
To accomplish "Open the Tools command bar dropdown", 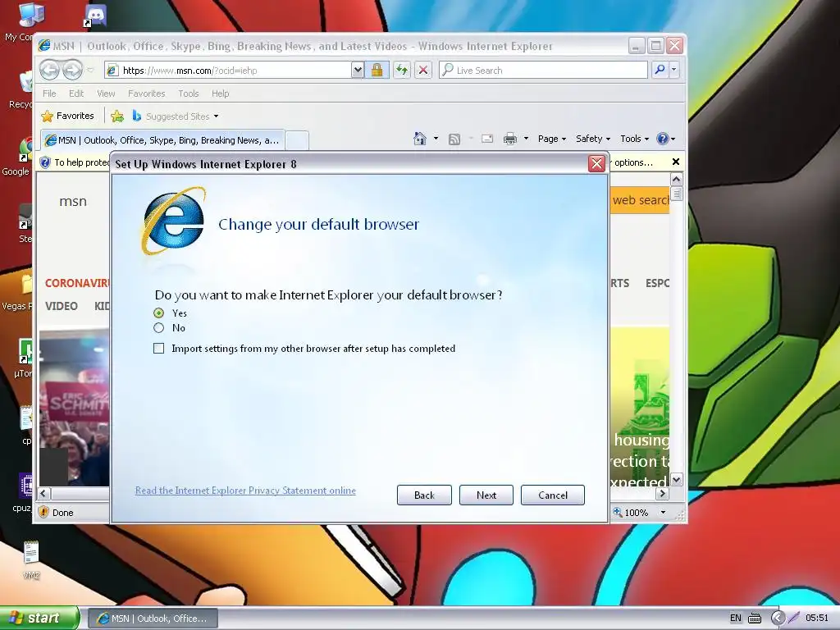I will [x=635, y=139].
